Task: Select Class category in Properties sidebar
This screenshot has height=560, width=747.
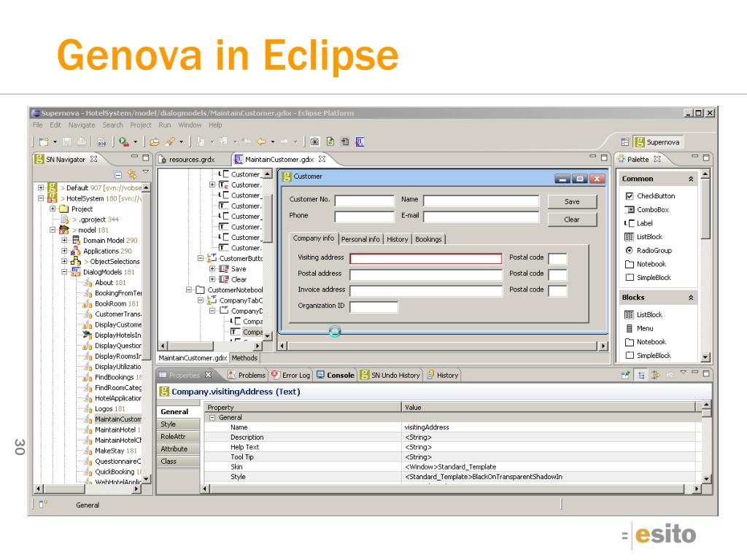Action: [x=178, y=462]
